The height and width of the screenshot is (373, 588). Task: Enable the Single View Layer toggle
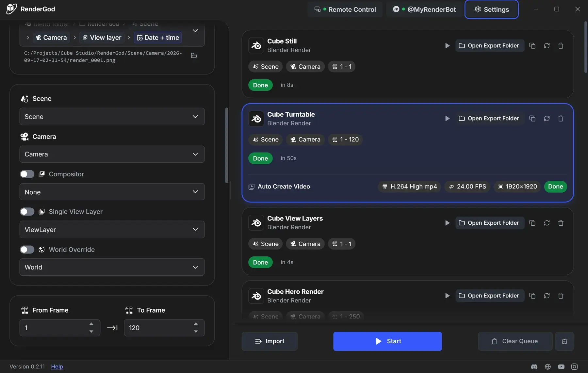27,212
